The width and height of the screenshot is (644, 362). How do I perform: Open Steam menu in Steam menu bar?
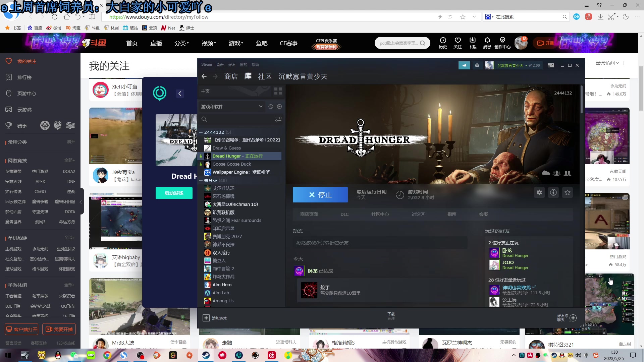206,65
